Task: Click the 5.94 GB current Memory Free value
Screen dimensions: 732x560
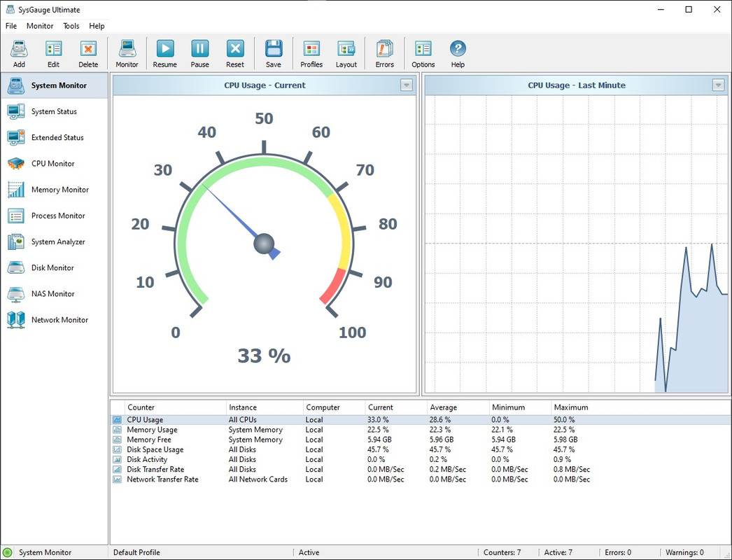Action: (x=379, y=440)
